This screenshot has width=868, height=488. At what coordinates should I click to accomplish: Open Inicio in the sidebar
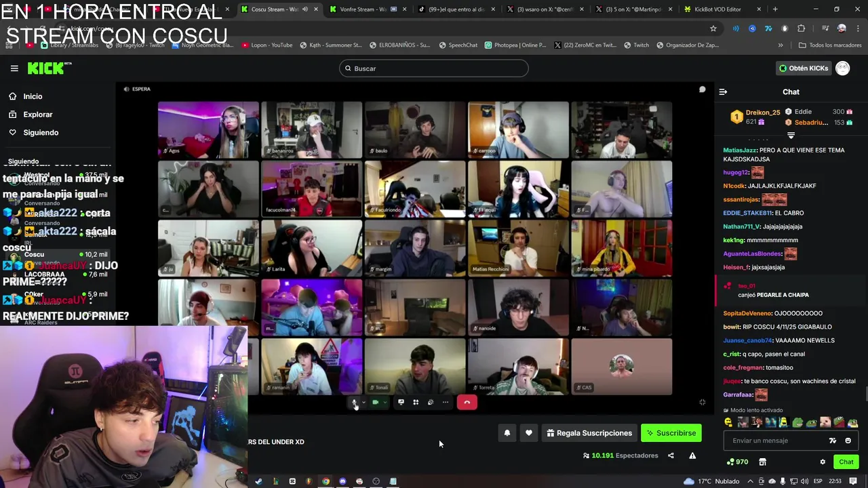pyautogui.click(x=33, y=96)
